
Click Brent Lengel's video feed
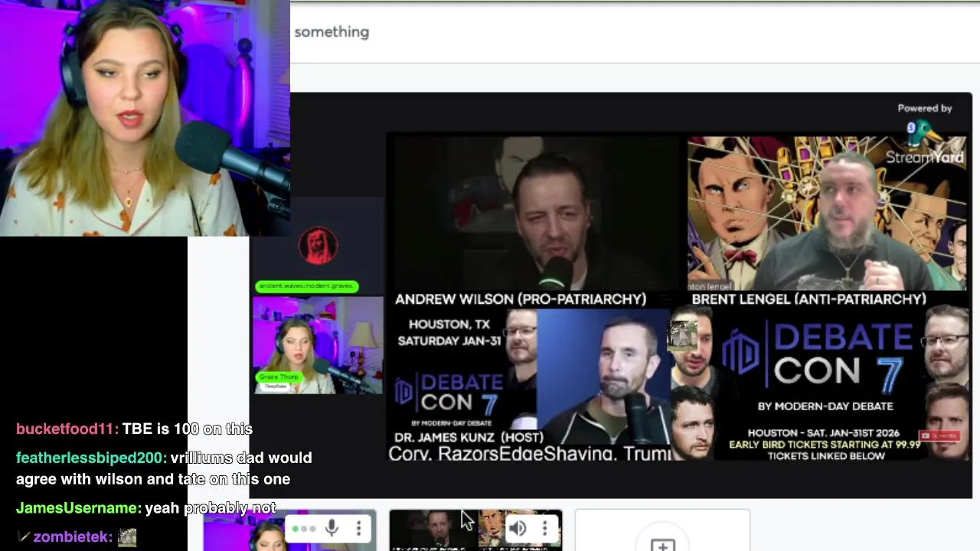(827, 214)
